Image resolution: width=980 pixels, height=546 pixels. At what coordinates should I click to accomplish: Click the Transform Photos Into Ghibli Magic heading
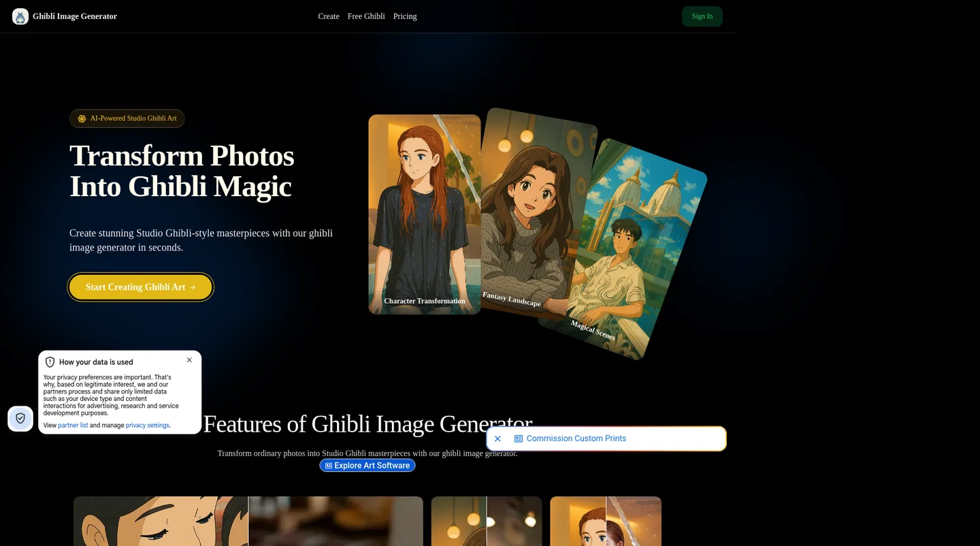[x=182, y=171]
